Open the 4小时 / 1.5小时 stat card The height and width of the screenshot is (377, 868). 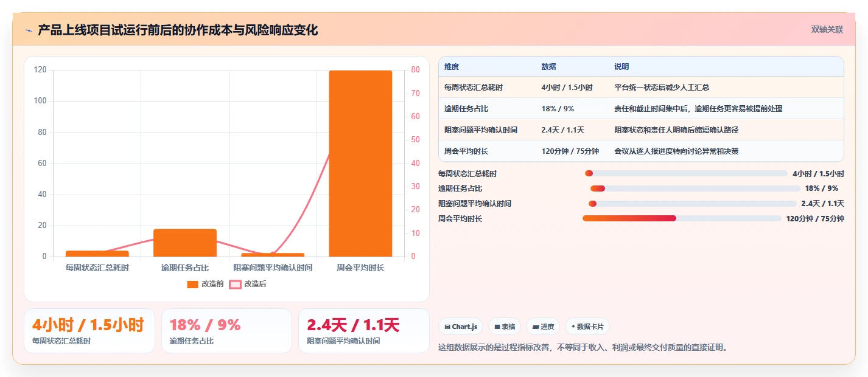[89, 331]
